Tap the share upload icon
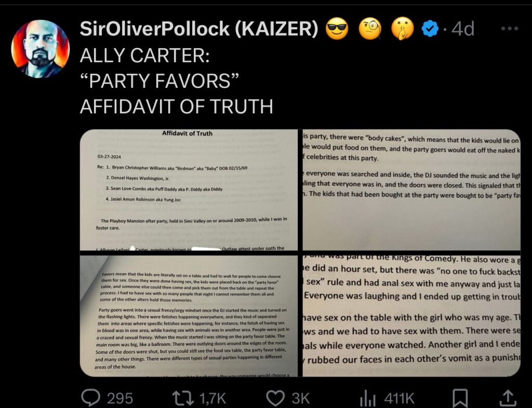Screen dimensions: 532x408 click(x=508, y=398)
